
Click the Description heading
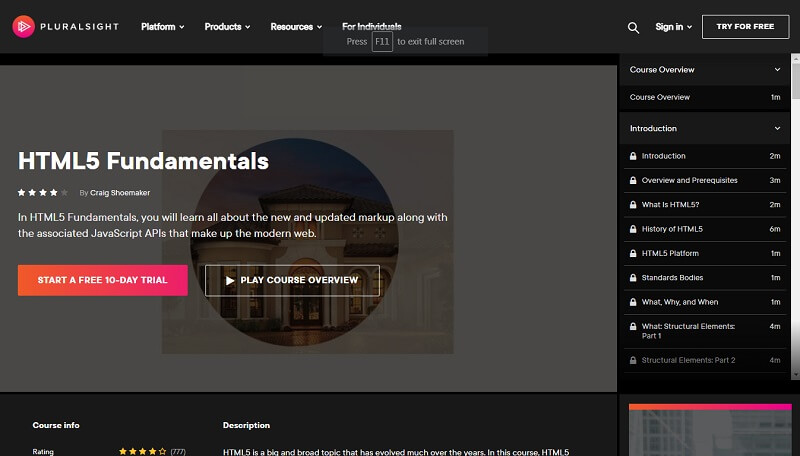tap(246, 425)
